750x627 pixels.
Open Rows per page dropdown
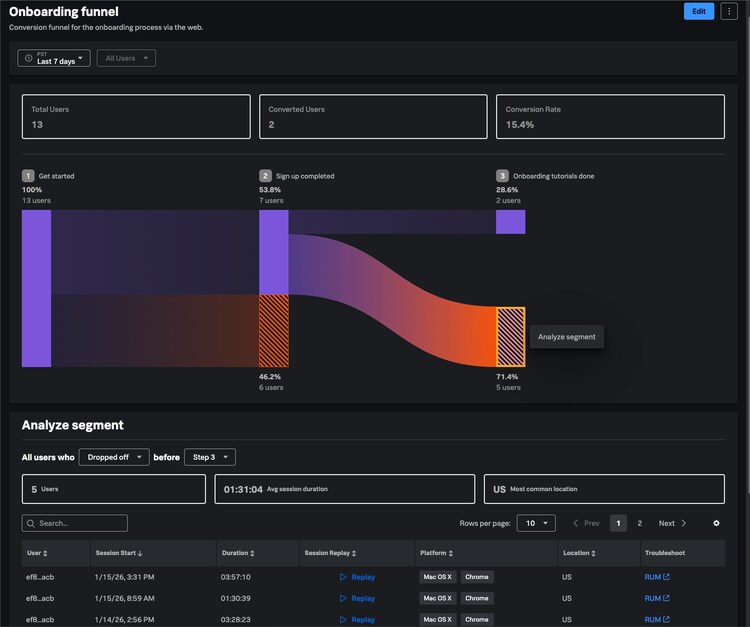[x=536, y=523]
